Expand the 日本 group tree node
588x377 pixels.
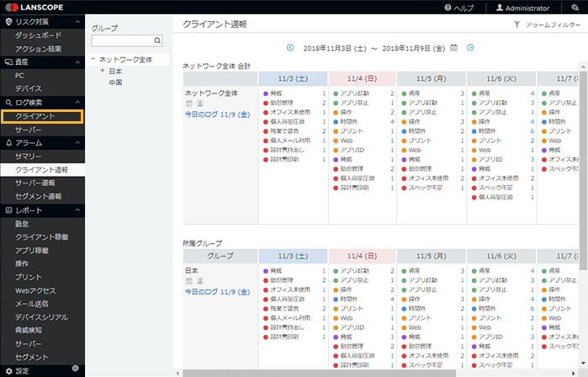pos(102,72)
